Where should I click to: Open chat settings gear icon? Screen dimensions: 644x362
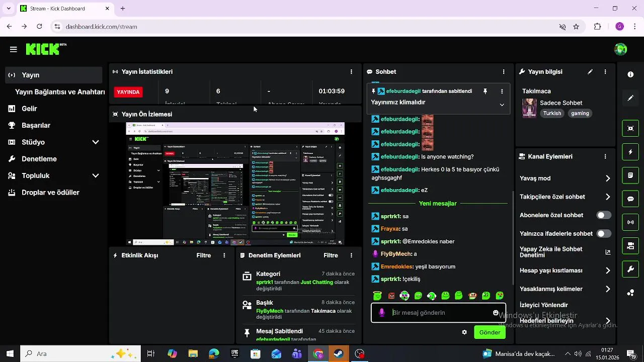464,332
